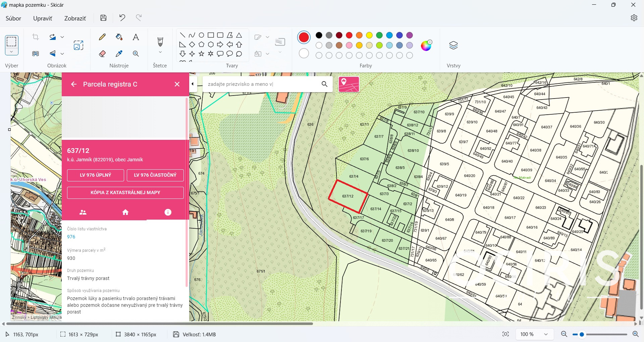Select the Brushes tool
The height and width of the screenshot is (342, 644).
160,42
